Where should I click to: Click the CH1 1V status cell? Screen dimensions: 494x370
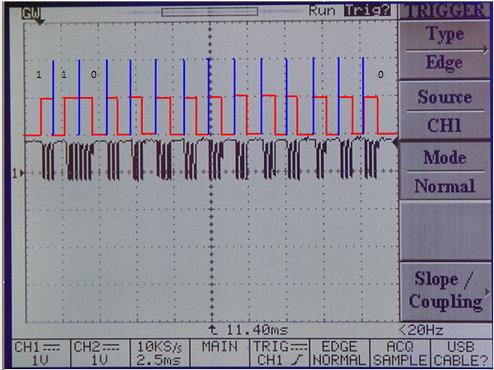point(40,353)
